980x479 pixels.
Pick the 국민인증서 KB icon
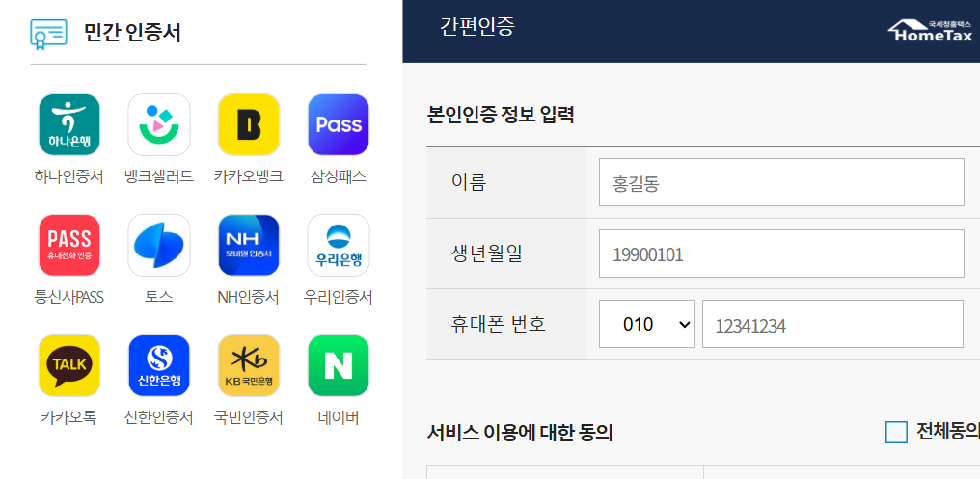point(249,365)
